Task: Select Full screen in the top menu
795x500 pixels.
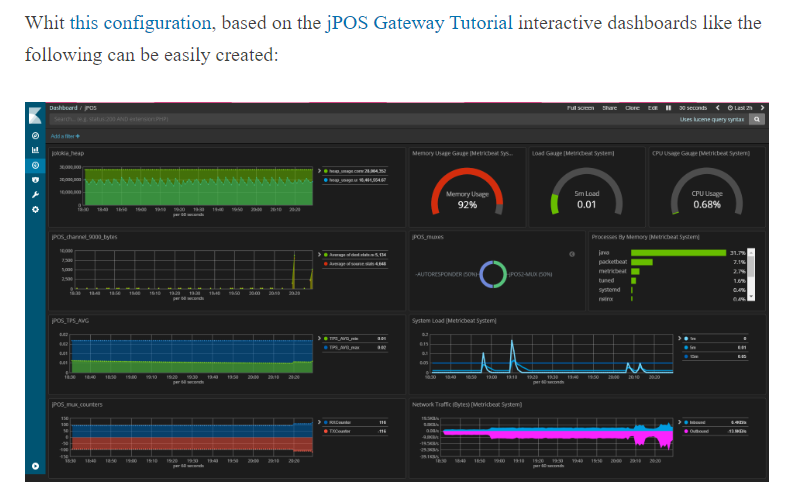Action: (580, 107)
